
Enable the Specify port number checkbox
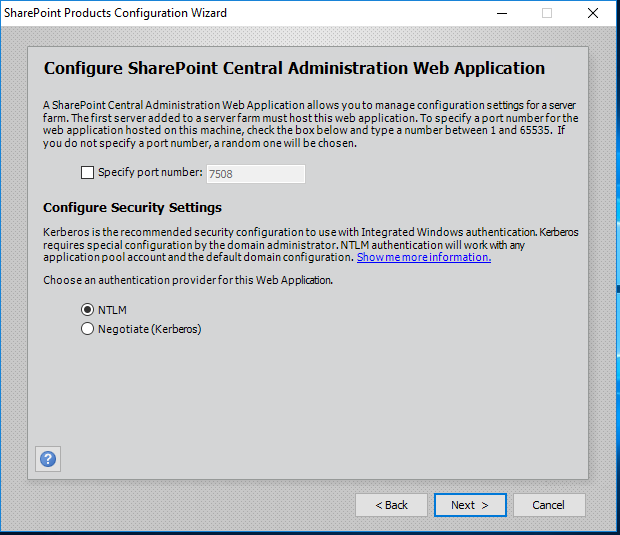[87, 172]
